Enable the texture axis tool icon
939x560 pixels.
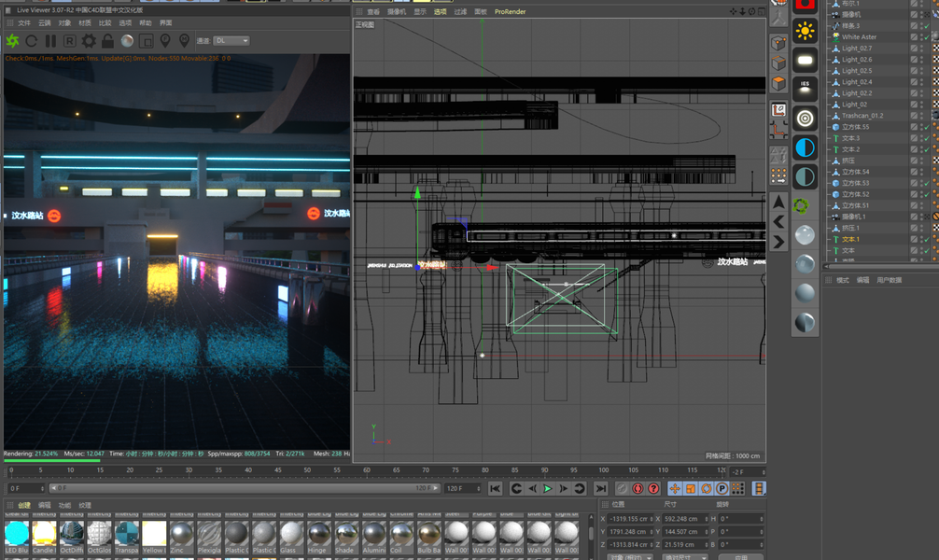point(778,109)
